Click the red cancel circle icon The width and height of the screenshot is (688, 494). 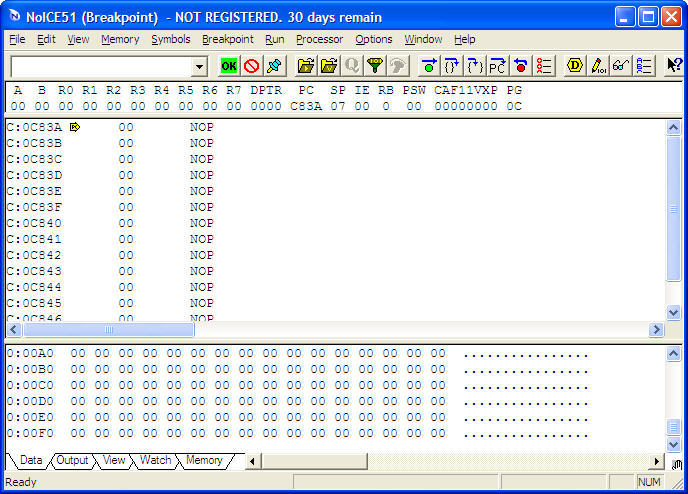pyautogui.click(x=251, y=66)
